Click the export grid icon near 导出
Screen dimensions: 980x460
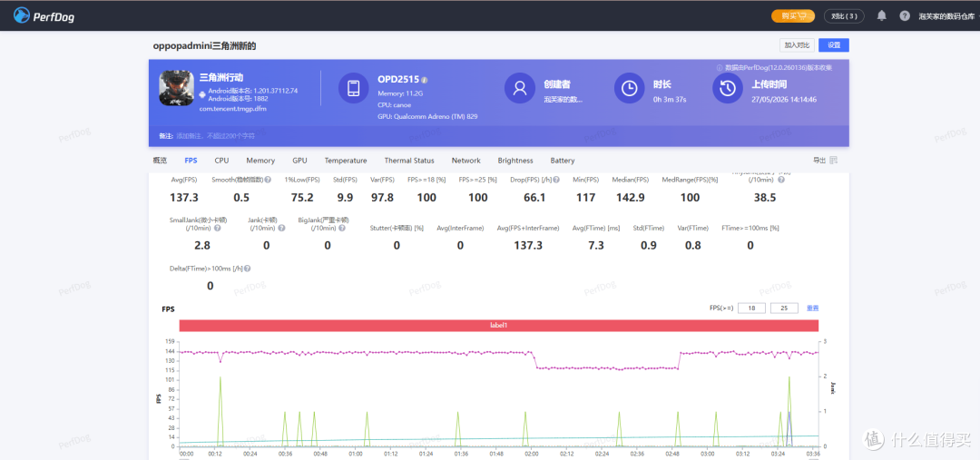click(x=834, y=161)
